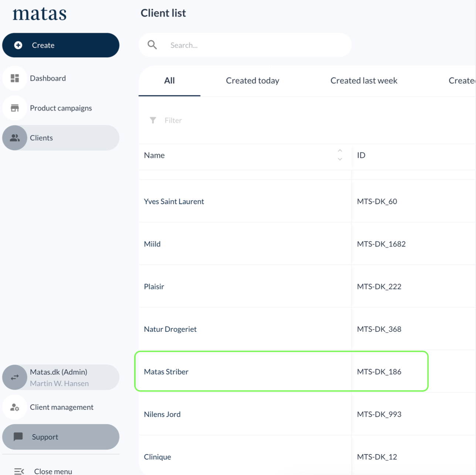Click the Close menu collapse icon
The width and height of the screenshot is (476, 475).
click(x=19, y=471)
